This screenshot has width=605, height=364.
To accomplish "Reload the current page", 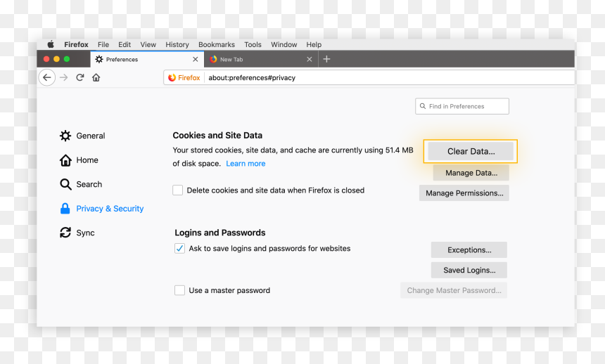I will coord(80,77).
